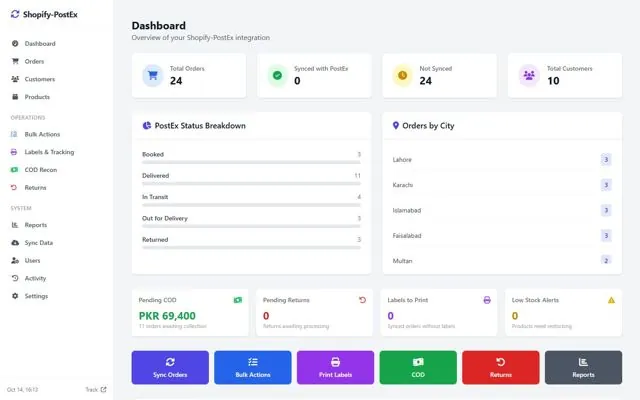This screenshot has height=400, width=640.
Task: Click the Dashboard page heading
Action: [x=159, y=26]
